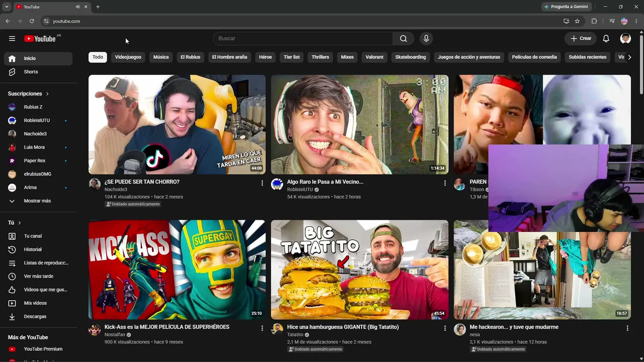Open Ver más tarde list
Screen dimensions: 644x362
(x=38, y=276)
